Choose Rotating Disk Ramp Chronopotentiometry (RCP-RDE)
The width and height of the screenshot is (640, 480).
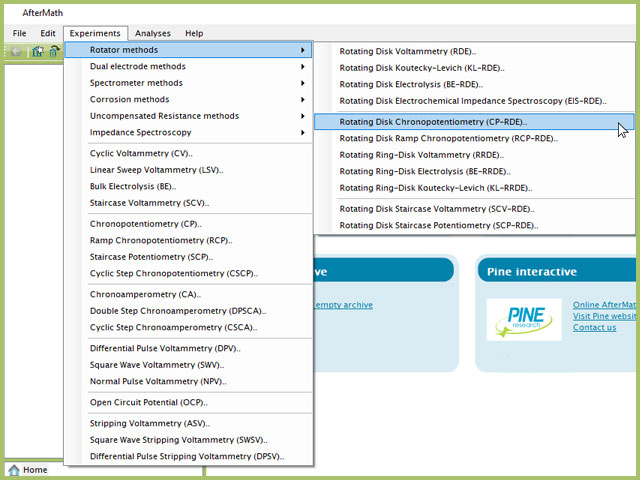475,139
